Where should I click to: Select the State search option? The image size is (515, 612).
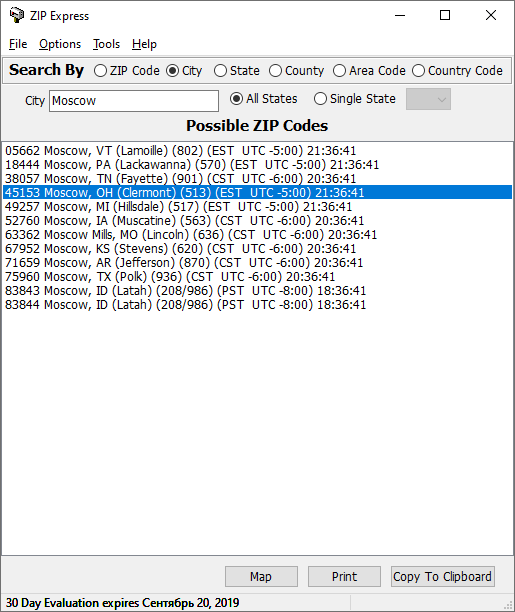[x=237, y=71]
